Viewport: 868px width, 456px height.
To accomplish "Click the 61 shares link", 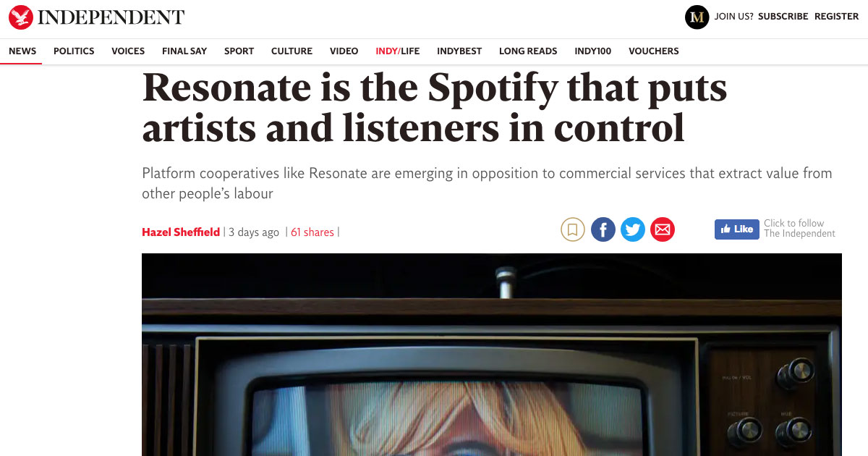I will (312, 232).
